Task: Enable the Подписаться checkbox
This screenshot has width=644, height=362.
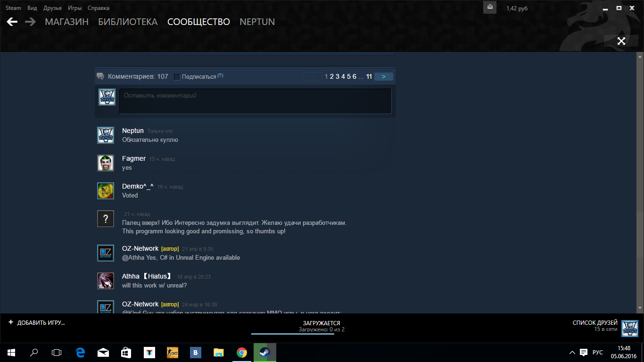Action: (x=177, y=77)
